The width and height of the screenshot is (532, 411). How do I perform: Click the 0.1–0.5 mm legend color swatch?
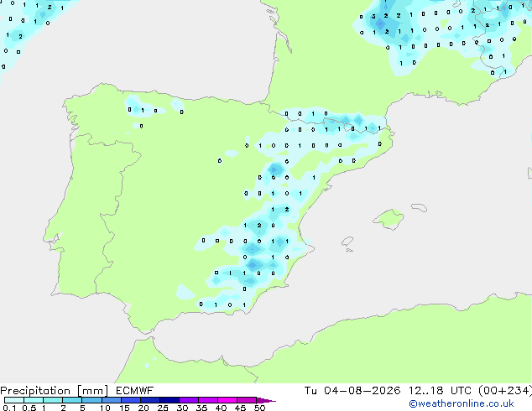click(x=14, y=400)
